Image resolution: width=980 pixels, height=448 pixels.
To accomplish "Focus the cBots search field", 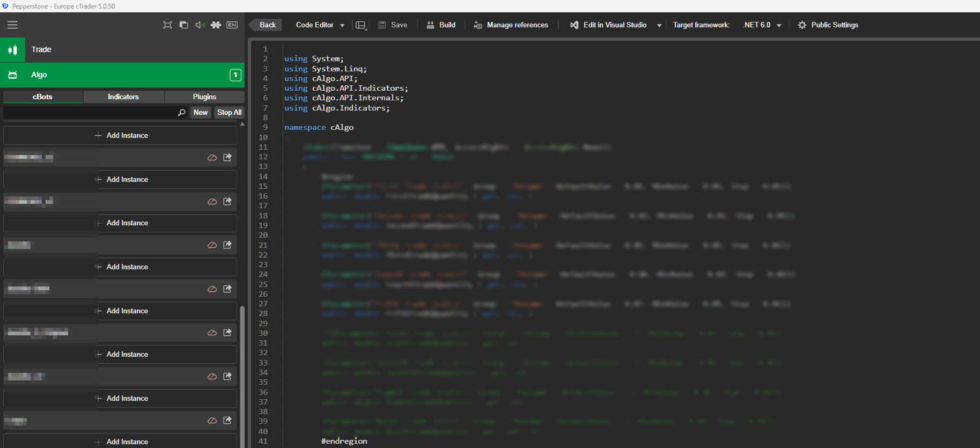I will (x=90, y=112).
